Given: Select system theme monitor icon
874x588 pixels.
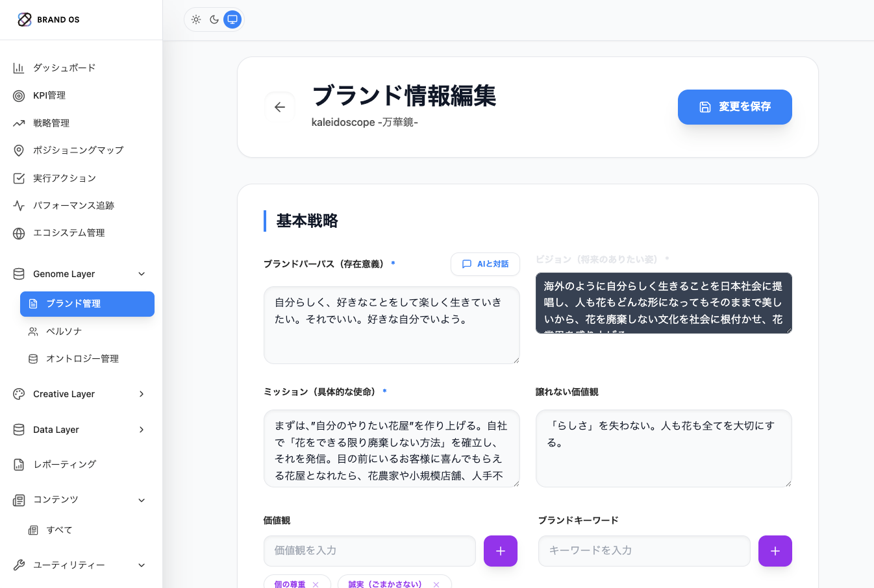Looking at the screenshot, I should tap(232, 19).
